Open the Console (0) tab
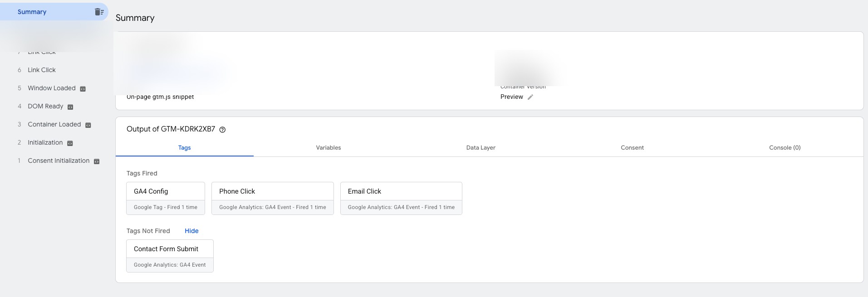Viewport: 868px width, 297px height. pos(785,148)
